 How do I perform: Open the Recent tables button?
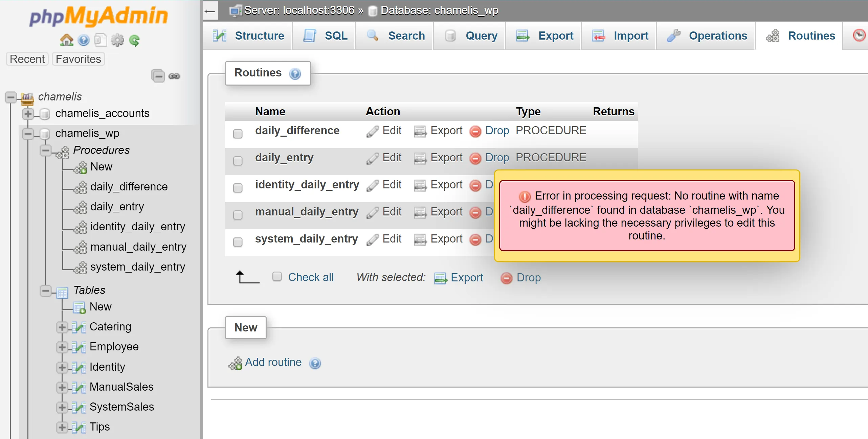tap(27, 59)
